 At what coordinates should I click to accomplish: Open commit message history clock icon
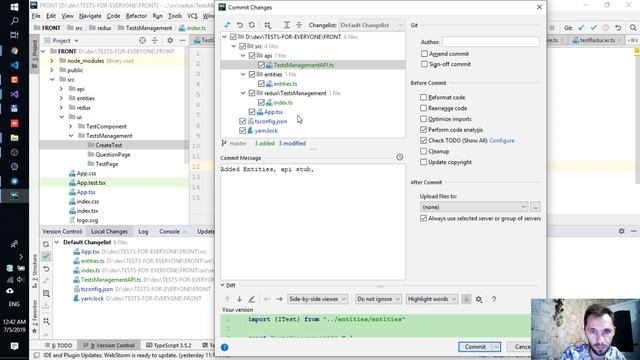pos(400,157)
